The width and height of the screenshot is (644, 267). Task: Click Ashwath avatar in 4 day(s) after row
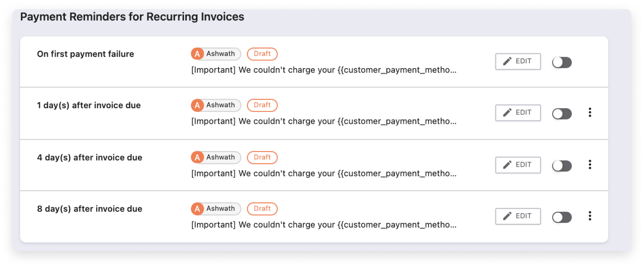[x=198, y=157]
